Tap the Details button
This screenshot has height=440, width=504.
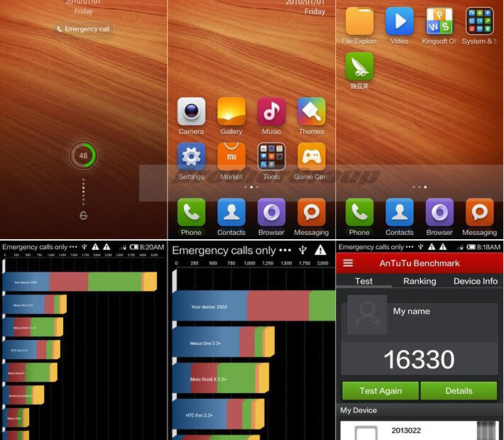[x=459, y=391]
